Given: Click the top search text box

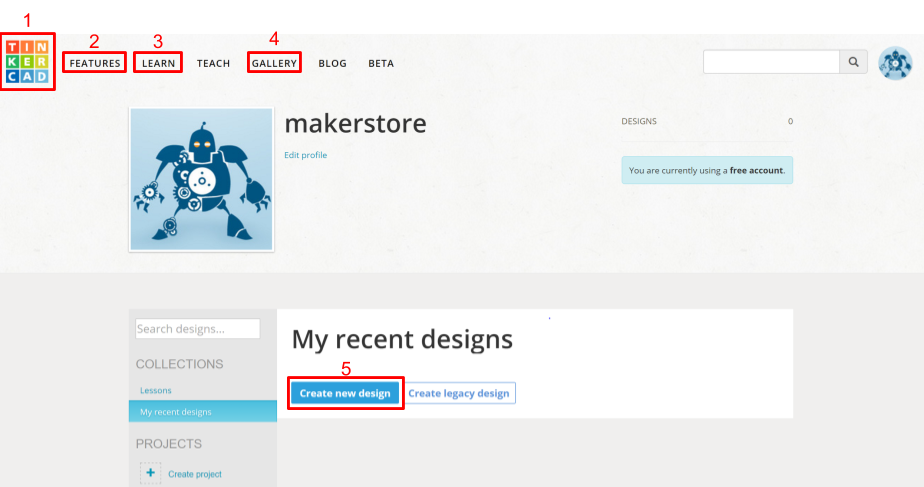Looking at the screenshot, I should point(771,62).
